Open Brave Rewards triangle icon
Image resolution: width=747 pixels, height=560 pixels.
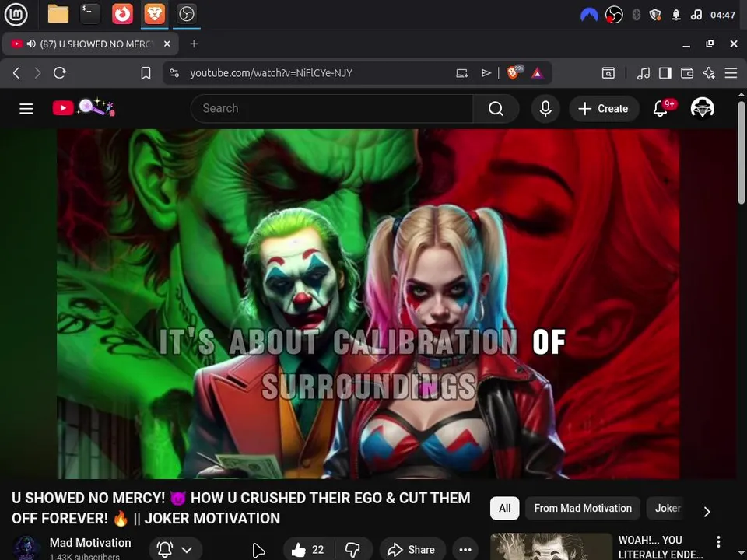[538, 73]
